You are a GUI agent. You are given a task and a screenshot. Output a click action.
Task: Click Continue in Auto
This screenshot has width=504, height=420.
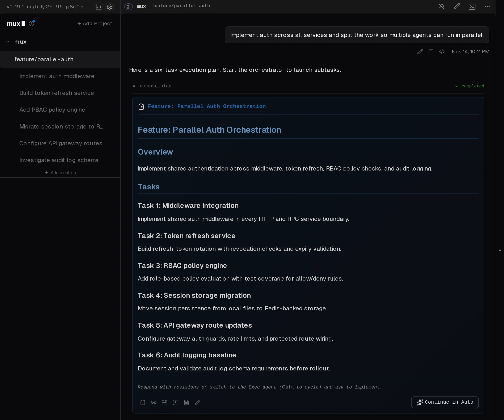click(x=445, y=402)
